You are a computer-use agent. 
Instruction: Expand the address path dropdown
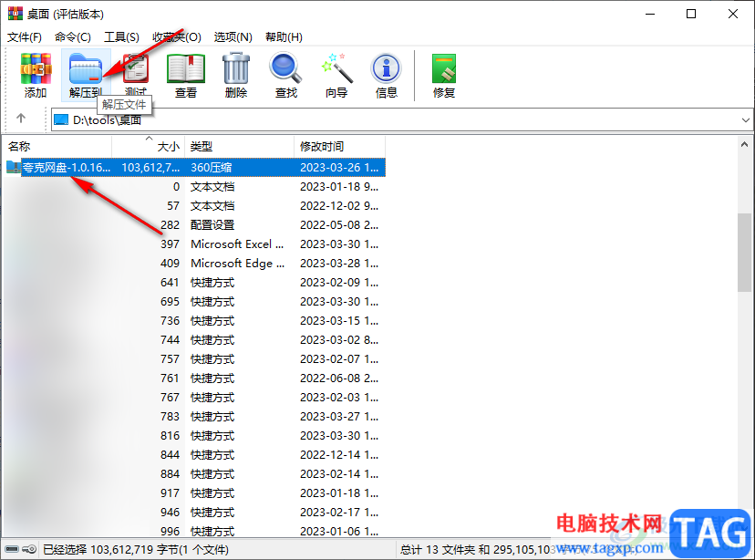(x=745, y=119)
